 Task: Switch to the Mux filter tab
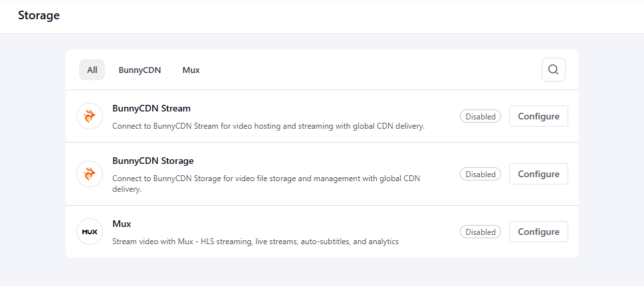(191, 70)
